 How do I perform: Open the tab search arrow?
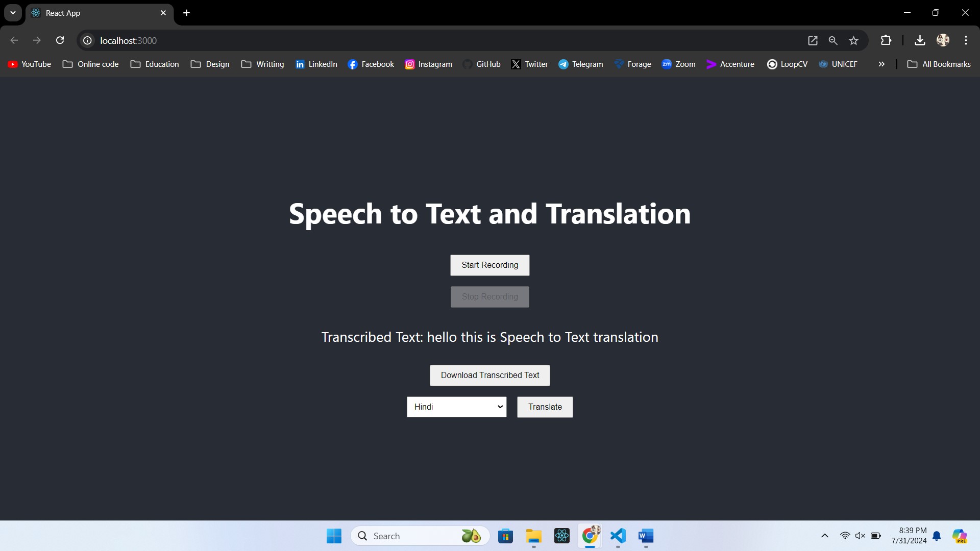click(13, 13)
